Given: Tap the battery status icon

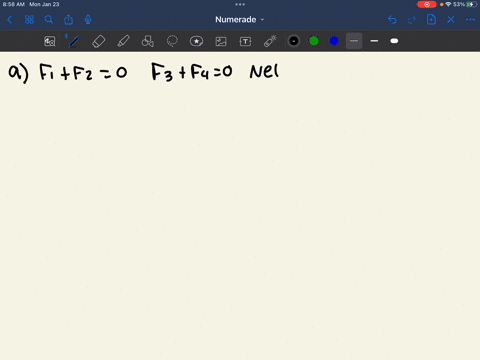Looking at the screenshot, I should 471,4.
